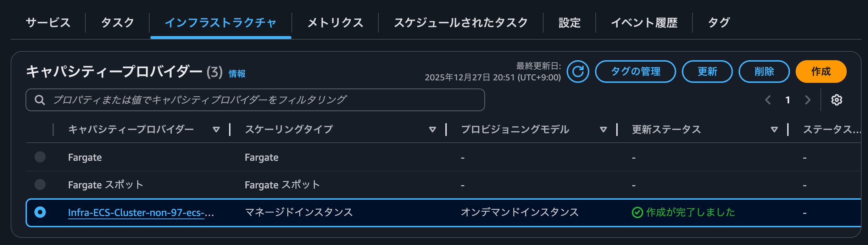The width and height of the screenshot is (868, 245).
Task: Select the Infra-ECS-Cluster row radio button
Action: coord(40,212)
